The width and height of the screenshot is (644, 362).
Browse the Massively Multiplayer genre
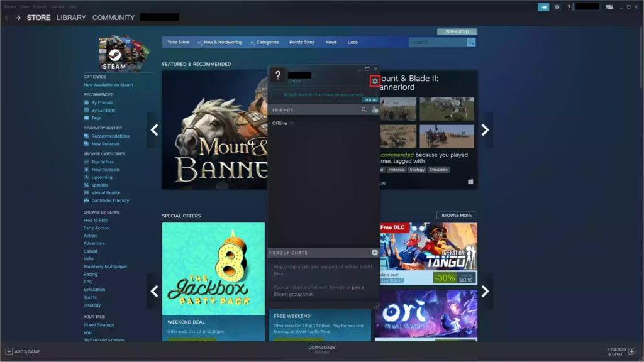coord(105,266)
